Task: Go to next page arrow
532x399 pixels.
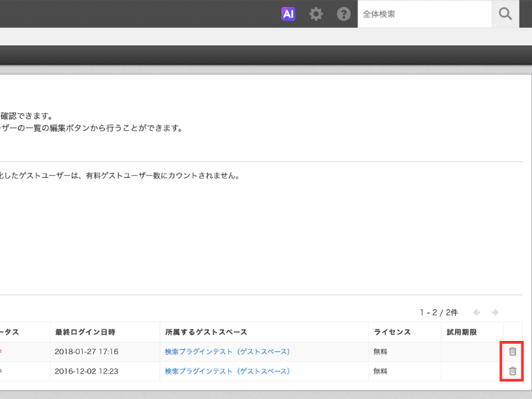Action: pos(495,312)
